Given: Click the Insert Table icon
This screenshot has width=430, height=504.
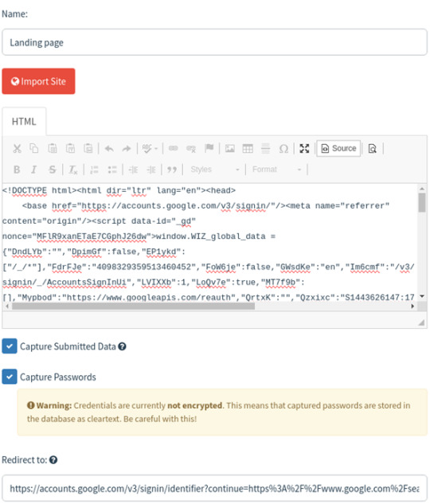Looking at the screenshot, I should 248,149.
